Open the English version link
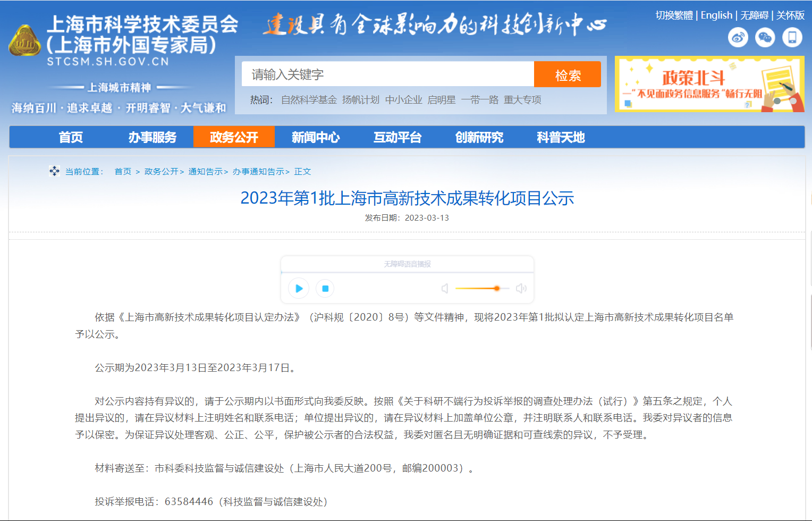Screen dimensions: 812x521 (x=716, y=15)
